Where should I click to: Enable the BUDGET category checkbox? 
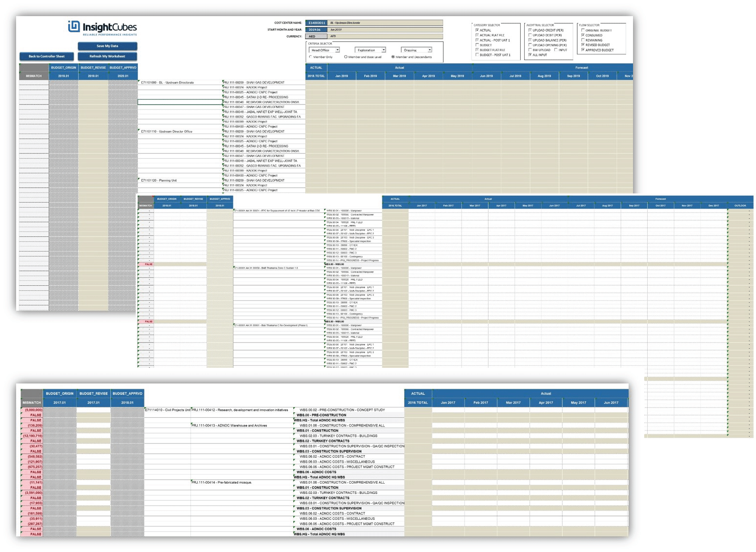[477, 45]
